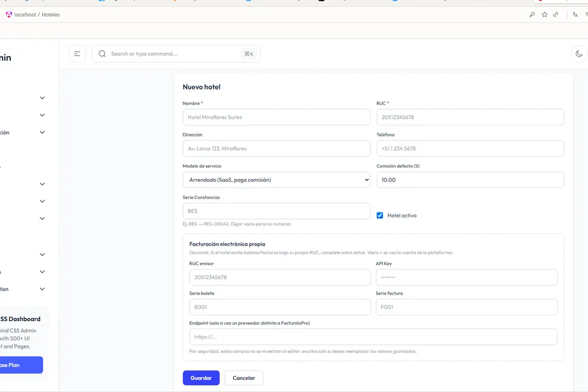
Task: Bookmark the page with the star icon
Action: pos(545,15)
